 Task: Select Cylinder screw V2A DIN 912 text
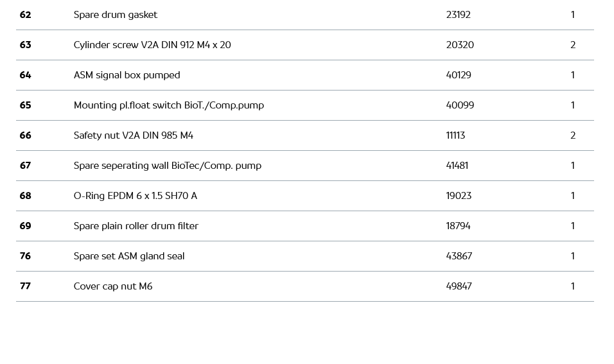coord(152,45)
